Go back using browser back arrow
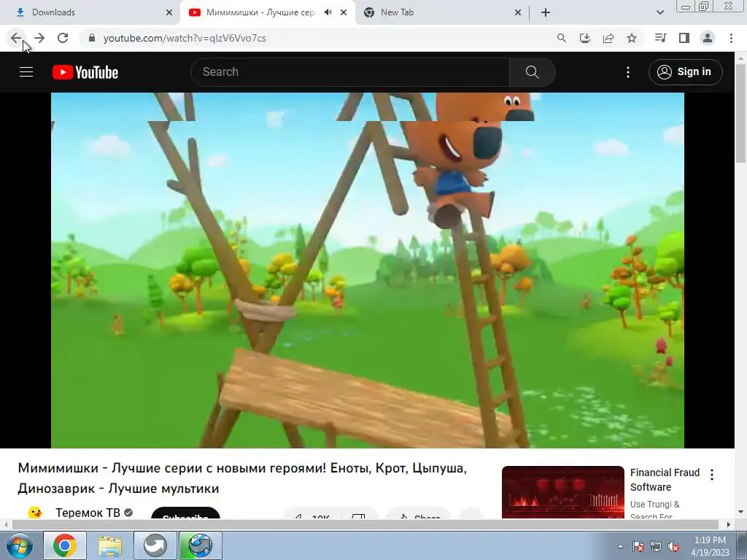This screenshot has width=747, height=560. [16, 38]
